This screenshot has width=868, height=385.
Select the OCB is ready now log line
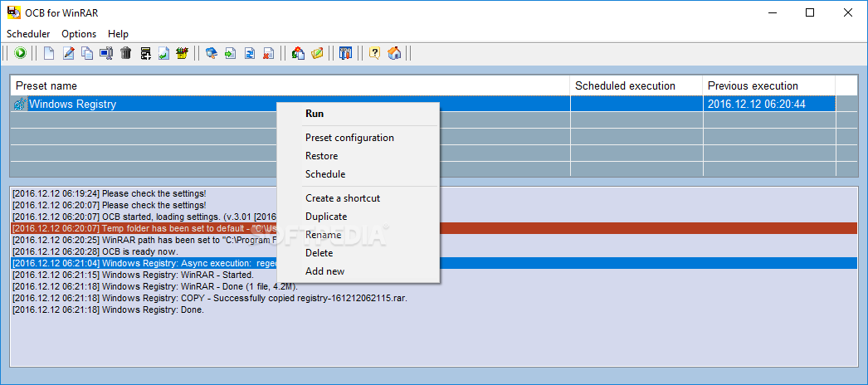click(435, 251)
